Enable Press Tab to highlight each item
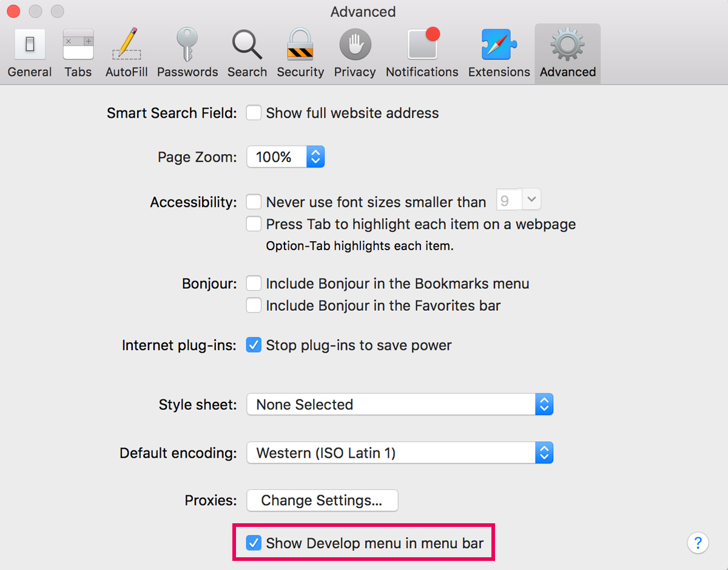 [254, 224]
